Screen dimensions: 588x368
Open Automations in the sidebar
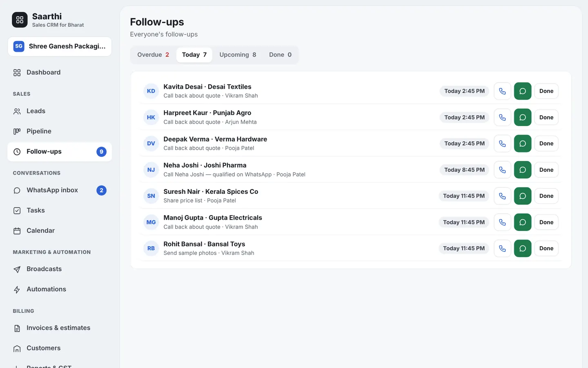[x=60, y=289]
